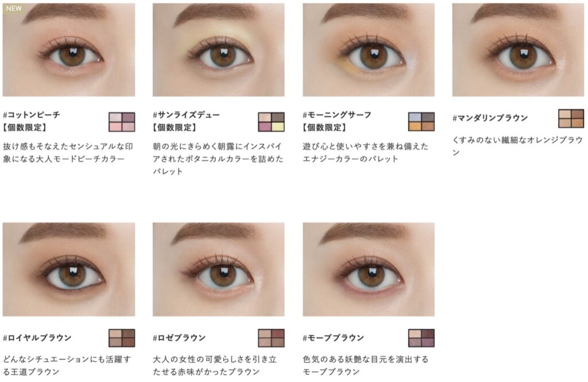Select the モーニングサーフ eye look image
The height and width of the screenshot is (382, 588).
click(x=369, y=49)
